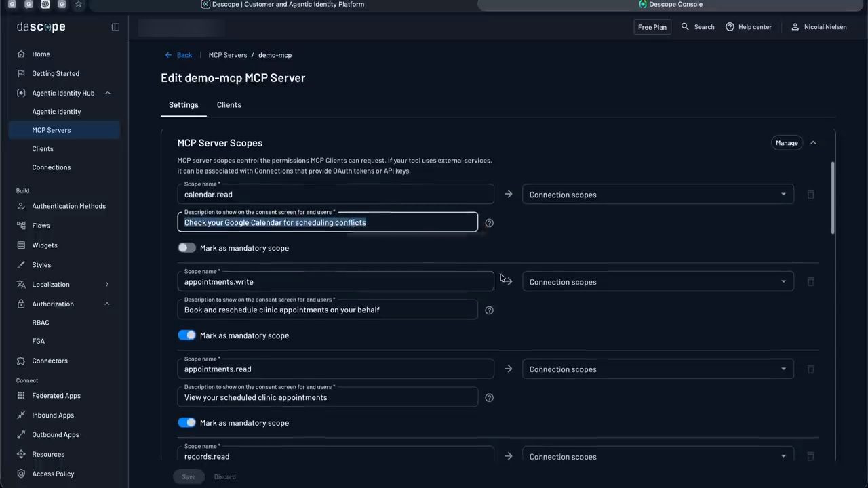Click the Authentication Methods icon
Viewport: 868px width, 488px height.
21,206
